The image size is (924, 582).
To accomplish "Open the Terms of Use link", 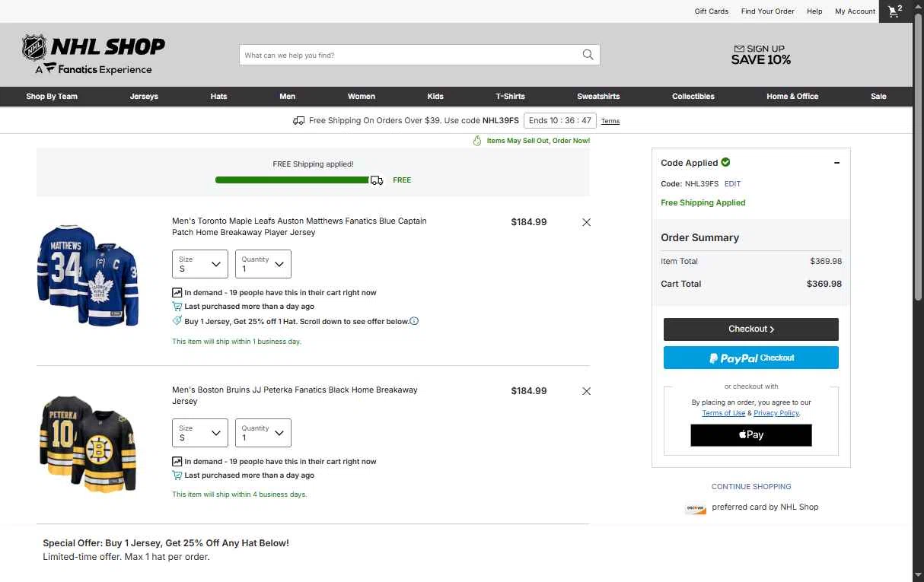I will click(724, 413).
